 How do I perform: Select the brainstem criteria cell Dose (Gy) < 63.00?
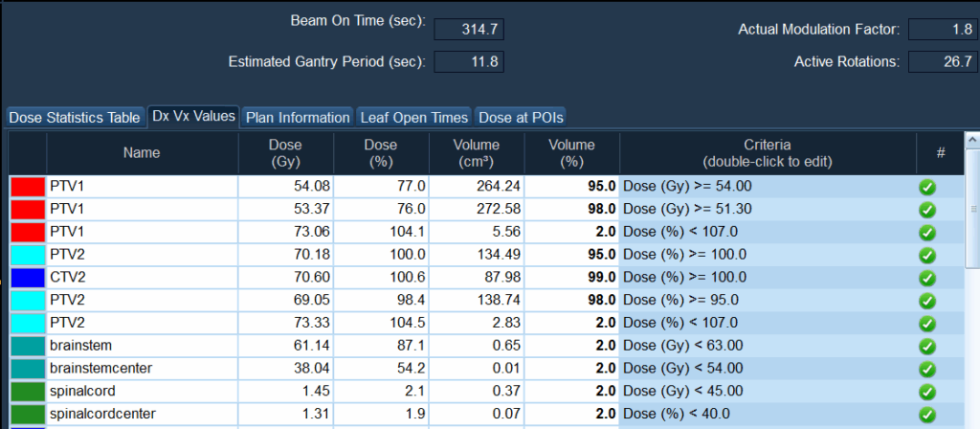pyautogui.click(x=767, y=346)
